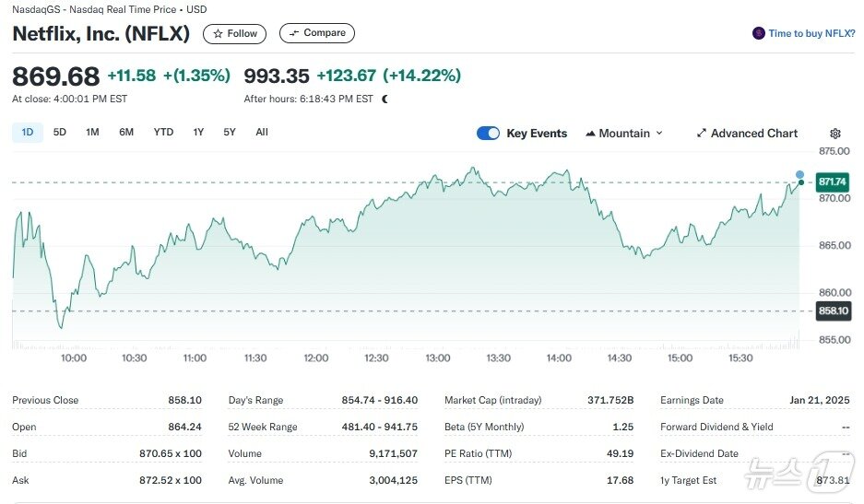Open the Time to buy NFLX? link
864x504 pixels.
coord(811,33)
